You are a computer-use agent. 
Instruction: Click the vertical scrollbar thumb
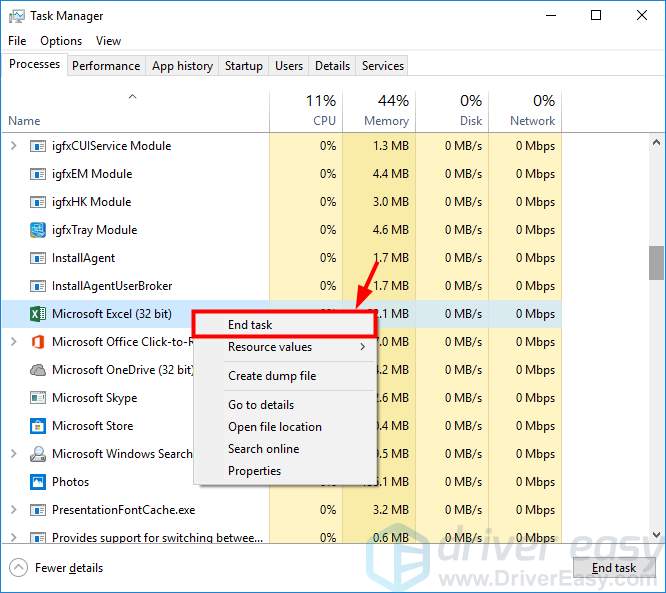click(656, 263)
